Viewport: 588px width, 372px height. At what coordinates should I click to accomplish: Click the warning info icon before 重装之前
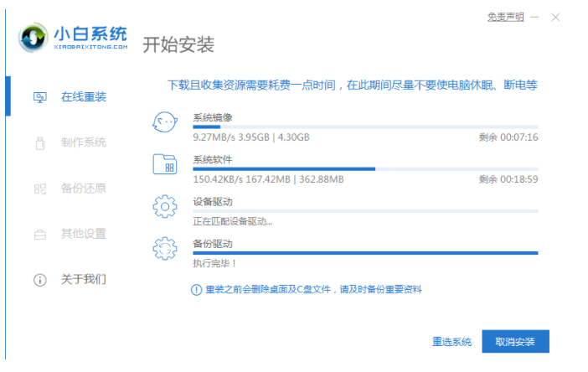coord(196,290)
